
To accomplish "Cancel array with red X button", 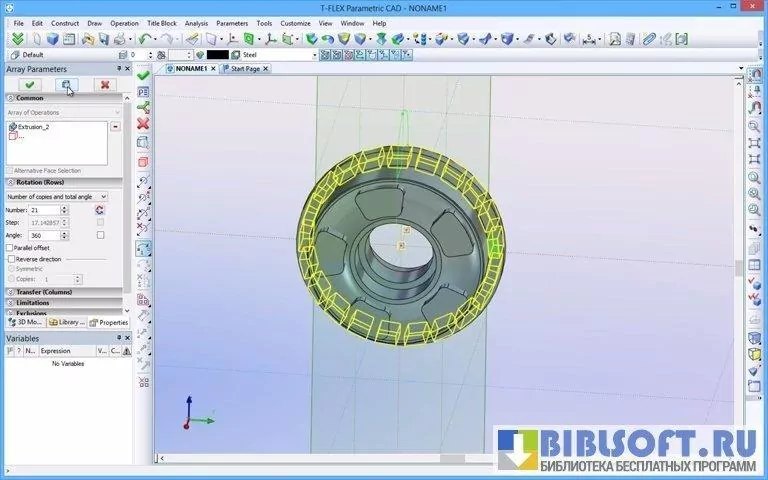I will tap(104, 85).
